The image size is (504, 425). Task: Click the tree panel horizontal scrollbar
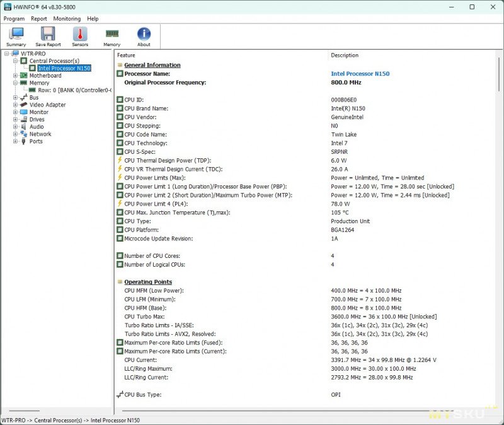(x=24, y=411)
